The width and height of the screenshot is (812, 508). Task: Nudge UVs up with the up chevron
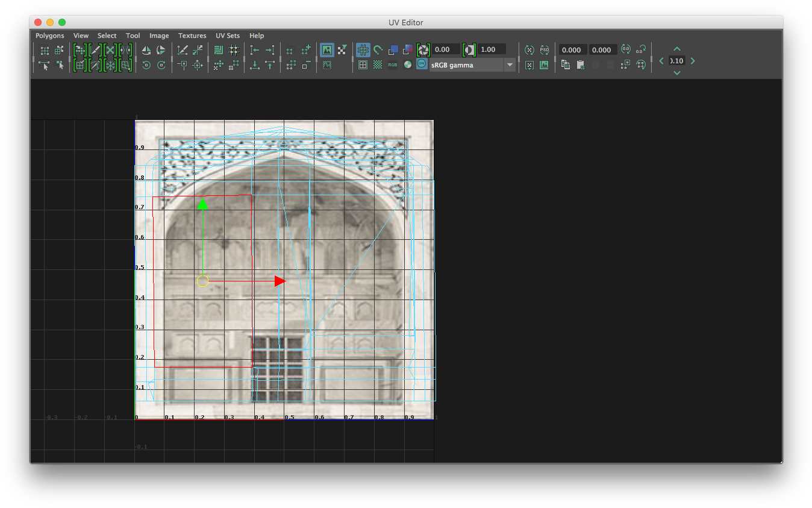[677, 48]
